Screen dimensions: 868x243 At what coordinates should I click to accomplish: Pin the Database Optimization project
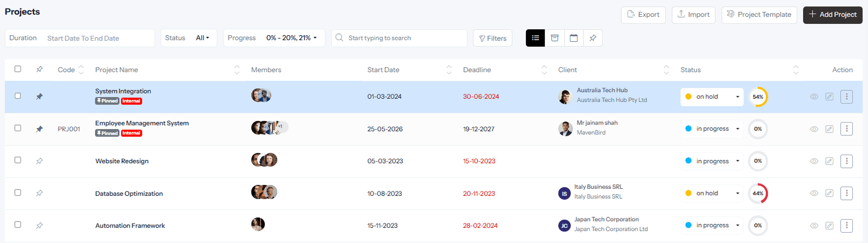tap(39, 193)
